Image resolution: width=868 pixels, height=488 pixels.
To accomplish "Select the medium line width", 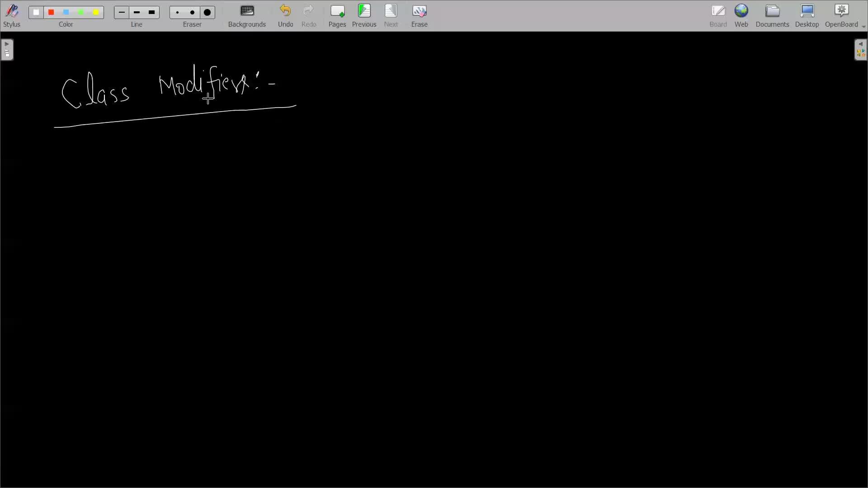I will [137, 12].
